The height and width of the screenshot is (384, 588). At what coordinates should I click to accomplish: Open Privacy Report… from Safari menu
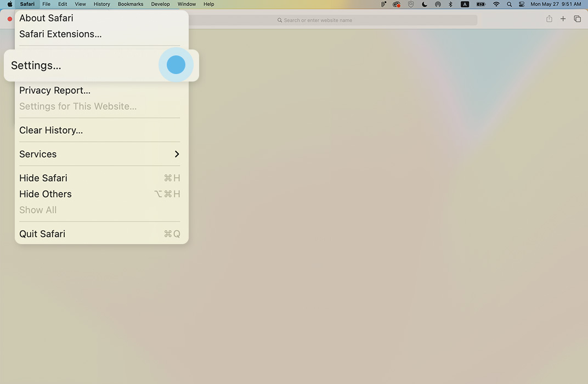pyautogui.click(x=55, y=91)
